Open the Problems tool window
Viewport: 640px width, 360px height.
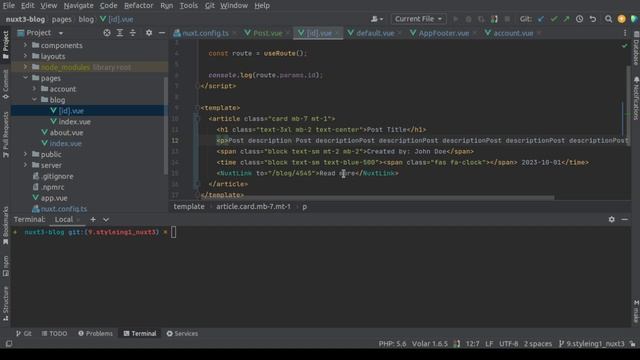[x=95, y=333]
